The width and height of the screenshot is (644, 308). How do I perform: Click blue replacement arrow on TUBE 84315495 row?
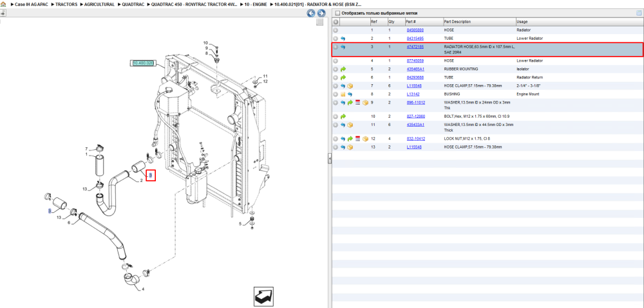(343, 38)
